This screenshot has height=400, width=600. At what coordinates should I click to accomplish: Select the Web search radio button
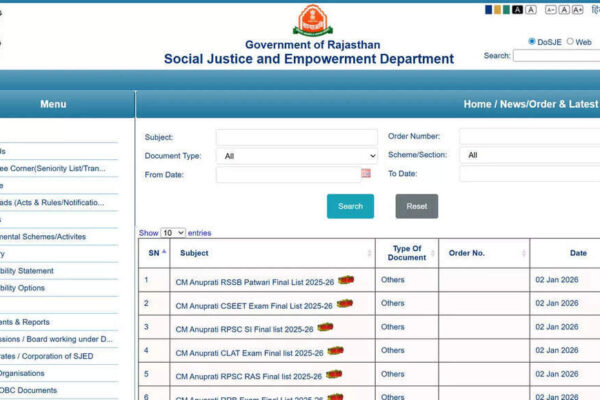[x=570, y=41]
